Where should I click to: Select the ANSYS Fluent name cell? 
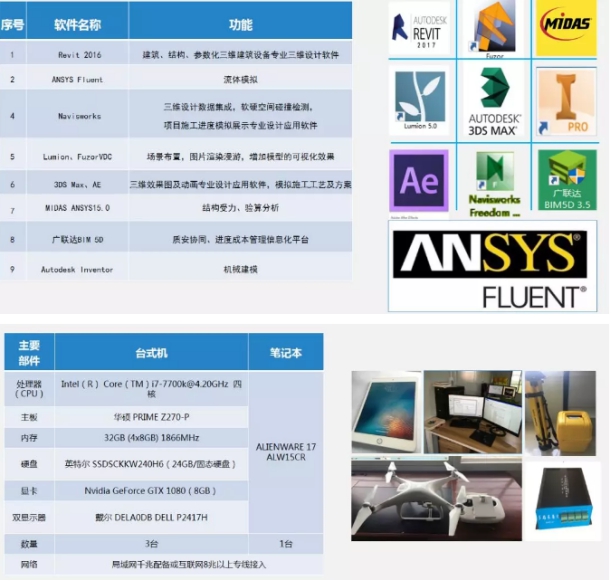(x=78, y=79)
